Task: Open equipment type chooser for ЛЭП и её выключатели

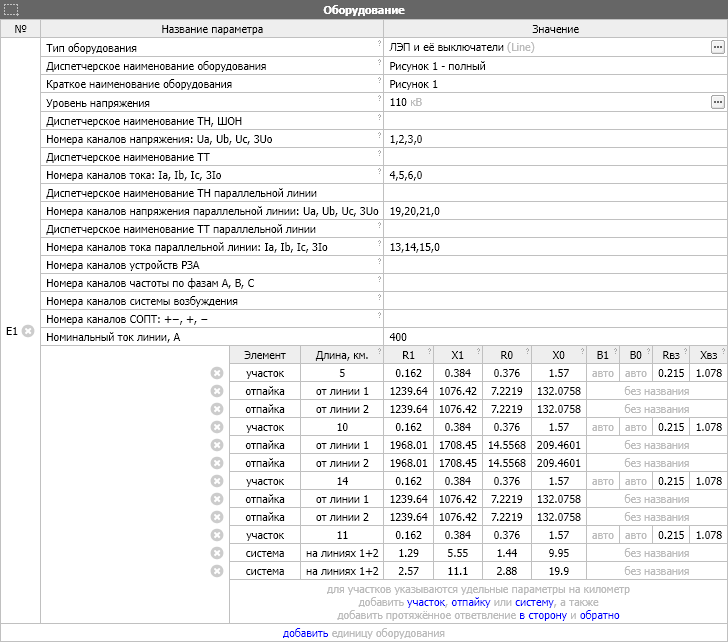Action: pos(718,47)
